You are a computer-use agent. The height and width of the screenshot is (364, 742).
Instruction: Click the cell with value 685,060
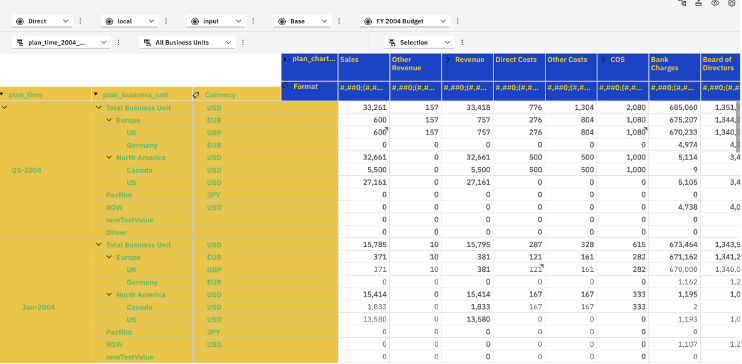coord(675,108)
